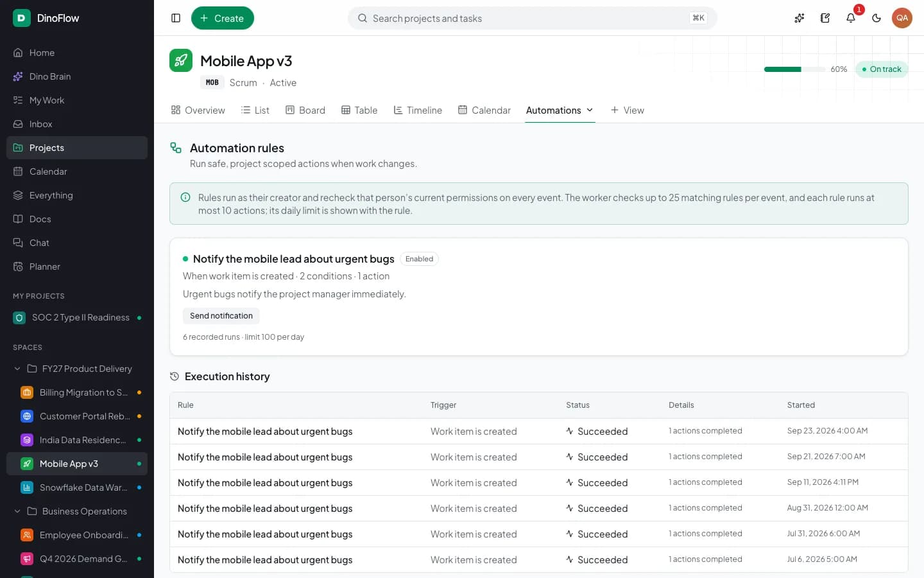Screen dimensions: 924x578
Task: Open the run started Aug 31, 2026
Action: click(539, 508)
